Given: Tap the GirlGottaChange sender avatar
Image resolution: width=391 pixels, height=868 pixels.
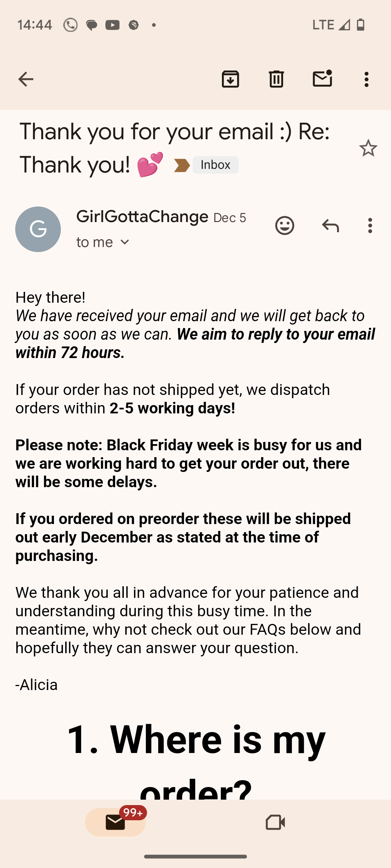Looking at the screenshot, I should pos(38,229).
